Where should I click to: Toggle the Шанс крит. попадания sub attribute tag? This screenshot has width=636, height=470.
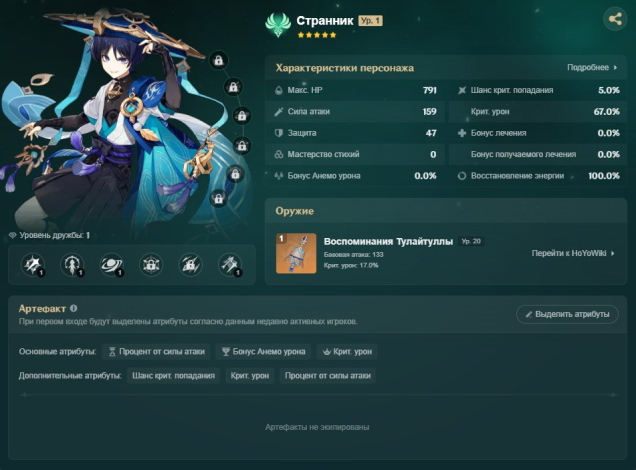click(174, 376)
